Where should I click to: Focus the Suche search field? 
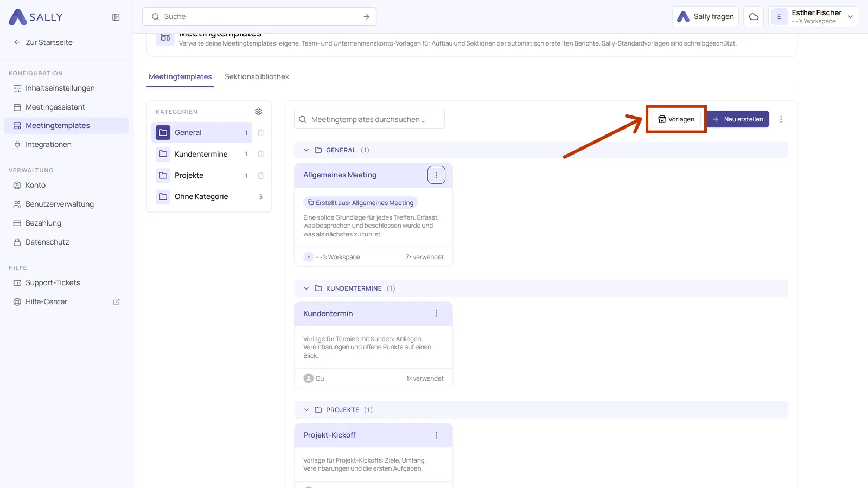(x=259, y=17)
